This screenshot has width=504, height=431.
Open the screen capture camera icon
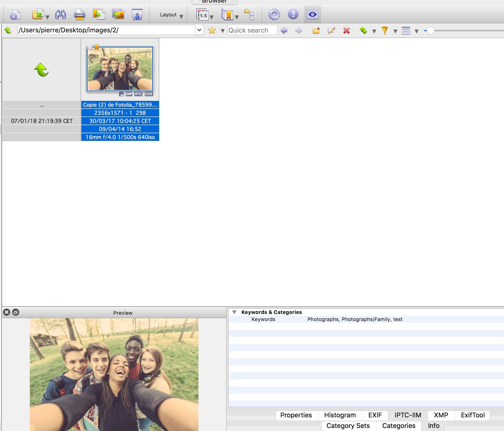[x=137, y=15]
